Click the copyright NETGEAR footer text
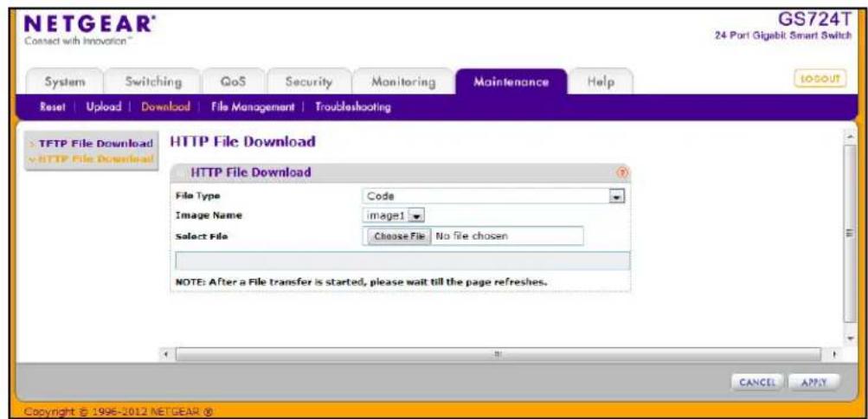Screen dimensions: 868x419 point(119,411)
